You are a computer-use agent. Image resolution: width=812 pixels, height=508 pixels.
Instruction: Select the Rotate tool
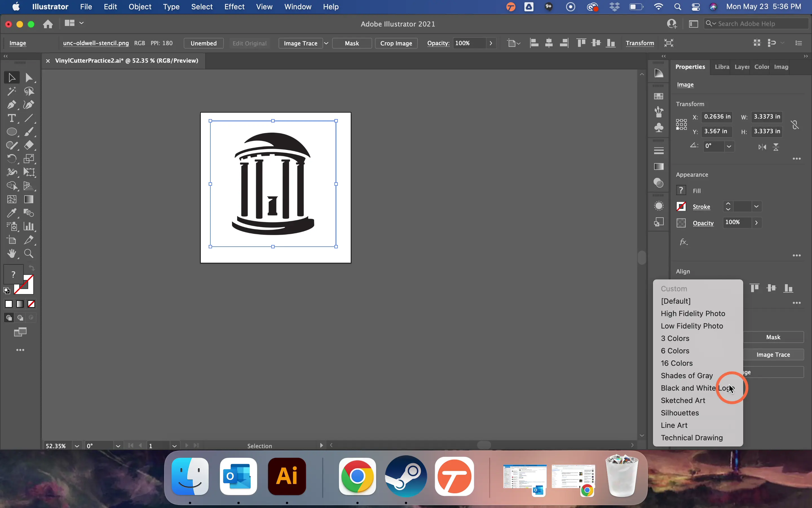point(12,159)
